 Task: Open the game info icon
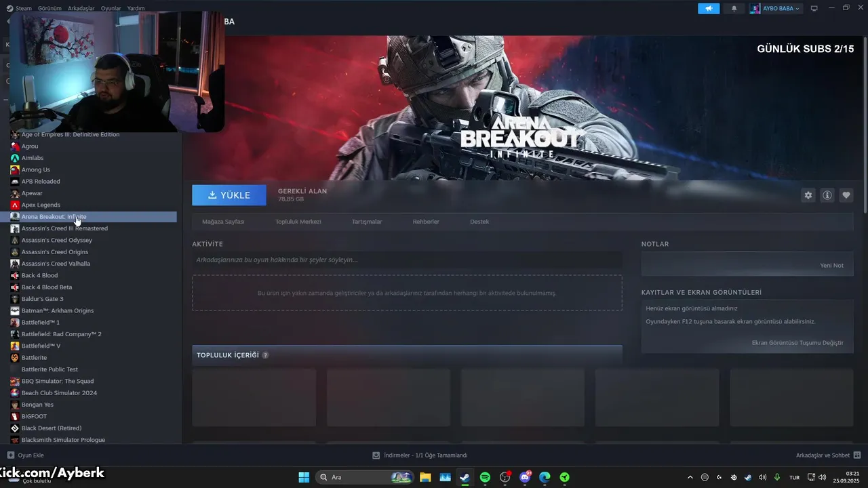(827, 195)
